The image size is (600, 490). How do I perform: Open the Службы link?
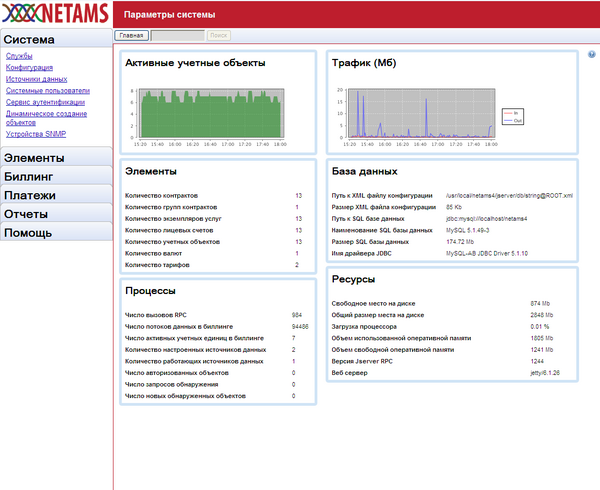click(18, 57)
